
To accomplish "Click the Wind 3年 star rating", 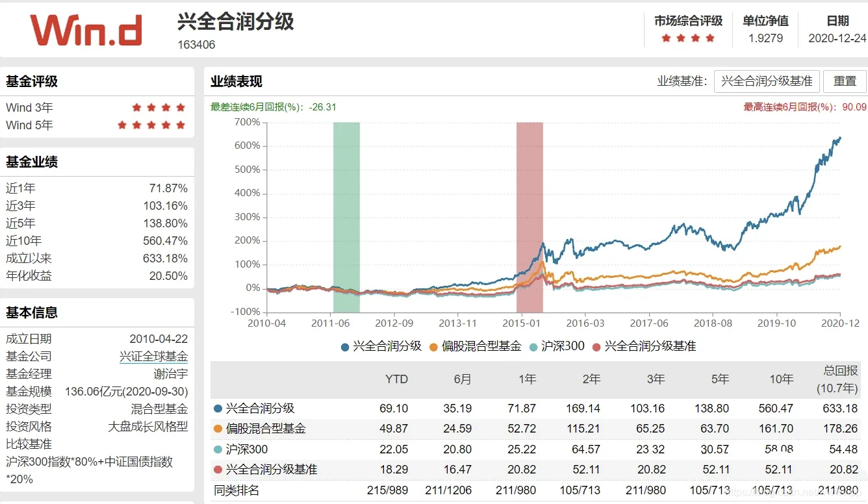I will coord(159,108).
